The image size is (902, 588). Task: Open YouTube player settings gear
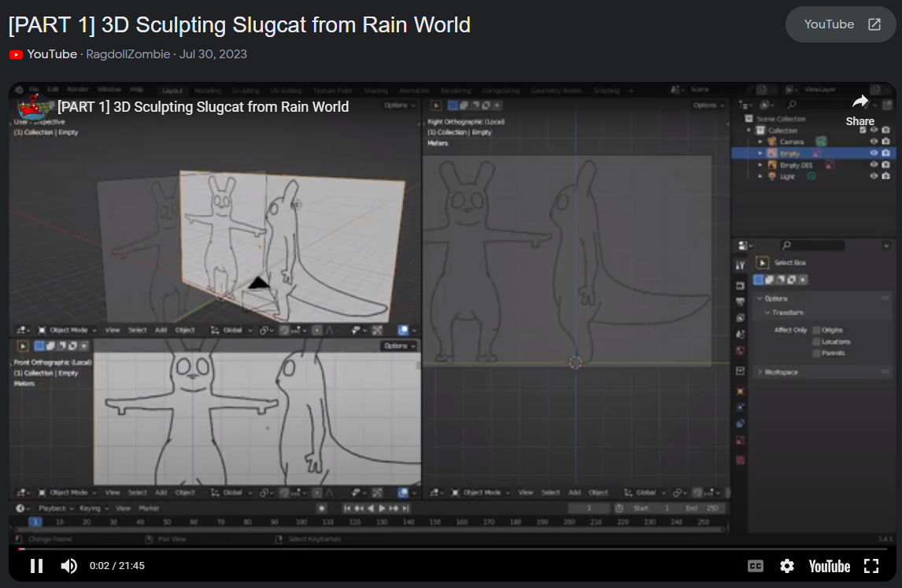point(786,566)
